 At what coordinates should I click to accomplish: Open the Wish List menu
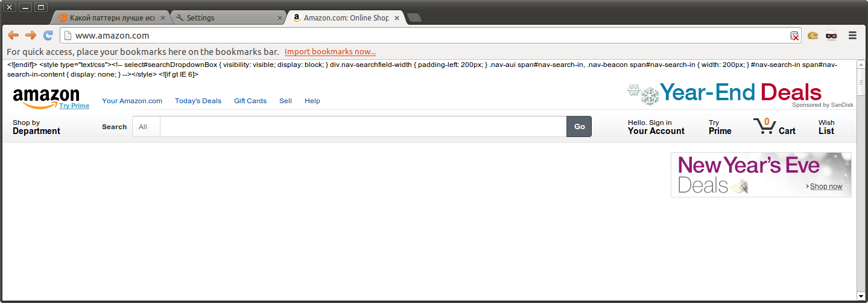(826, 127)
